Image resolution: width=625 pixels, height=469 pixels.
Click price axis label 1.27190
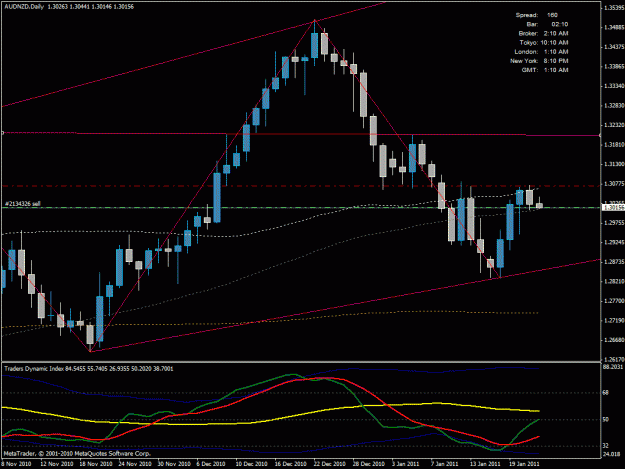coord(614,320)
